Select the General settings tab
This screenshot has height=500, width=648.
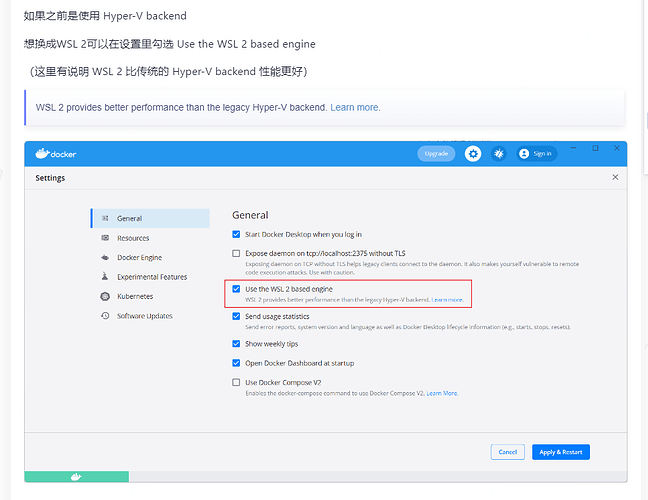pos(150,218)
